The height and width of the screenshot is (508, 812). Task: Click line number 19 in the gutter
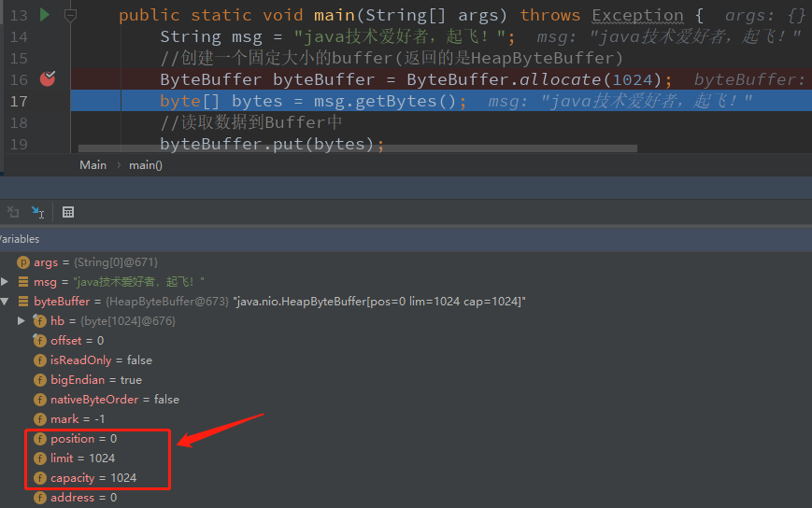pyautogui.click(x=19, y=145)
